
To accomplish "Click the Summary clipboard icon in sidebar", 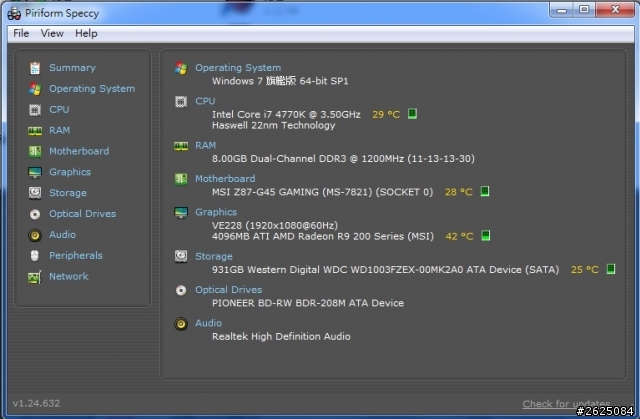I will click(x=35, y=68).
